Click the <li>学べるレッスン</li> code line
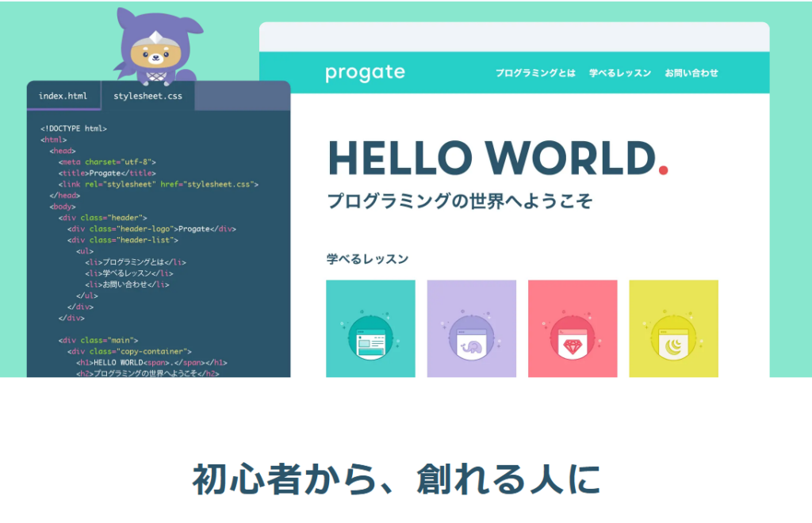 pyautogui.click(x=129, y=273)
